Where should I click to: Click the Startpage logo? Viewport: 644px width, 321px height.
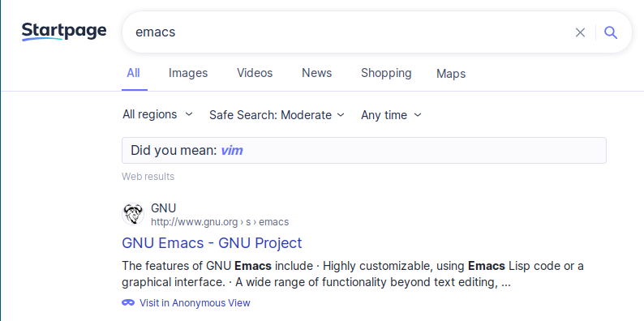pos(64,32)
